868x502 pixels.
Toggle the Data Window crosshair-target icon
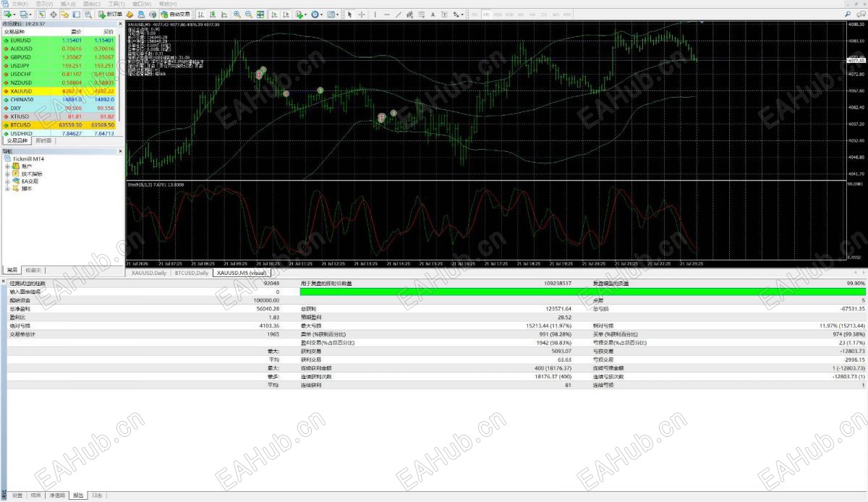pyautogui.click(x=54, y=14)
